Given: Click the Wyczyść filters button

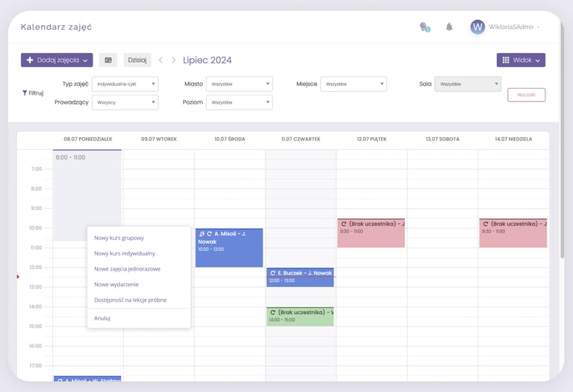Looking at the screenshot, I should 526,95.
